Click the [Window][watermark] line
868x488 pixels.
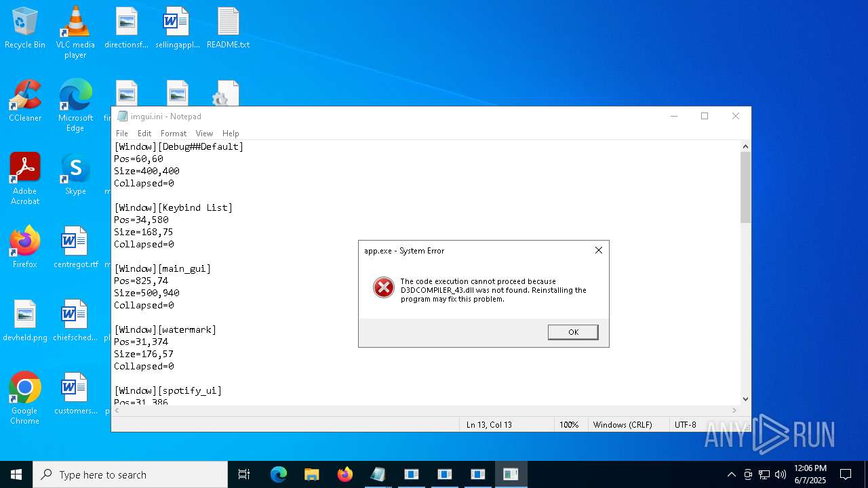click(165, 329)
